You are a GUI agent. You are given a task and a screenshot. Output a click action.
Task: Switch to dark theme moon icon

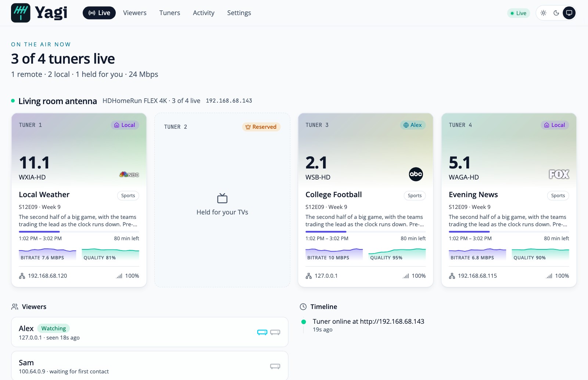click(556, 13)
